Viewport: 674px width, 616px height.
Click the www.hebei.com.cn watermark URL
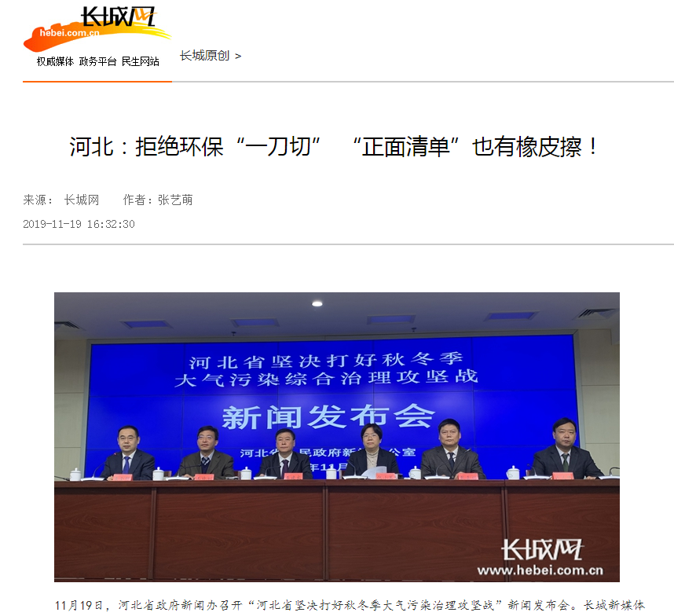[540, 570]
